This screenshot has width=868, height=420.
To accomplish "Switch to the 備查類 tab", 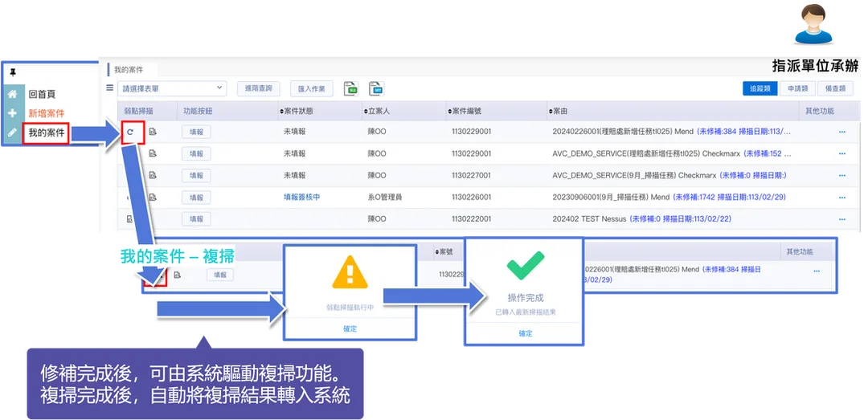I will pyautogui.click(x=835, y=88).
